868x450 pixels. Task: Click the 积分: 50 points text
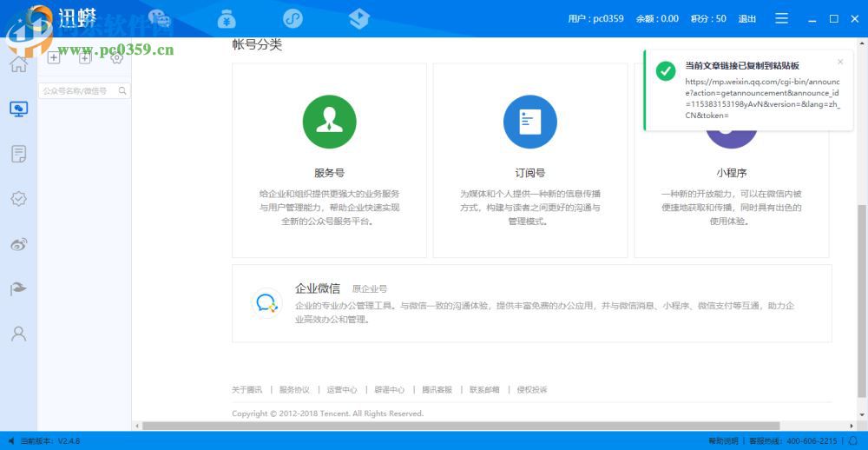coord(708,19)
